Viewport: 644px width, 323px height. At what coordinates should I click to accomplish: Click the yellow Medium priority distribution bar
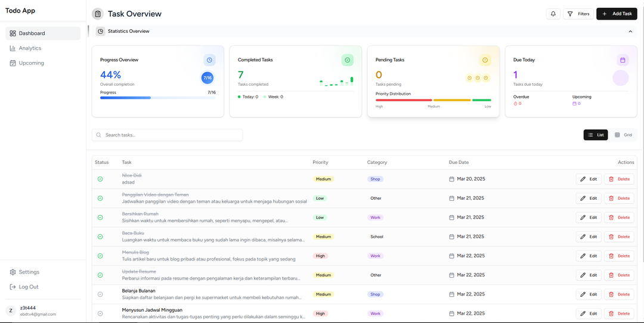point(452,100)
